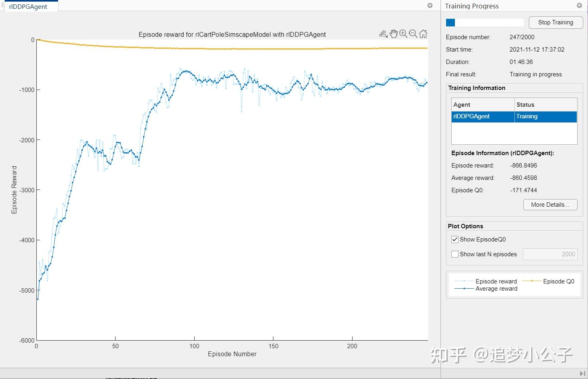Enable Show last N episodes
Screen dimensions: 588x379
(x=454, y=254)
